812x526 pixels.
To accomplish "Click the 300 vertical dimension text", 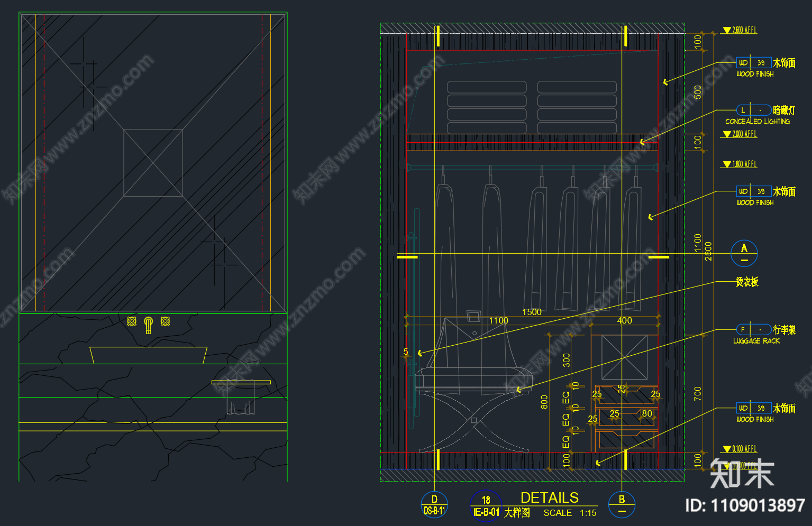I will point(567,360).
